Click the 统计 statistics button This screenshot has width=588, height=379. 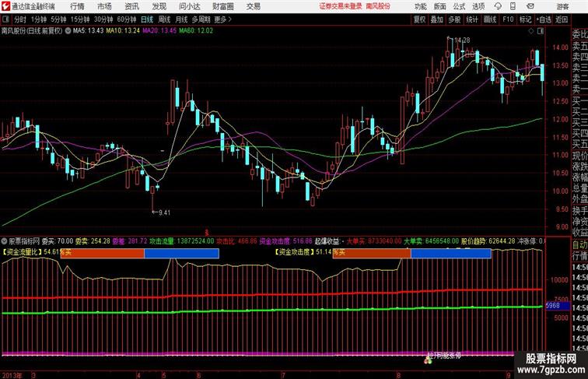pyautogui.click(x=472, y=19)
